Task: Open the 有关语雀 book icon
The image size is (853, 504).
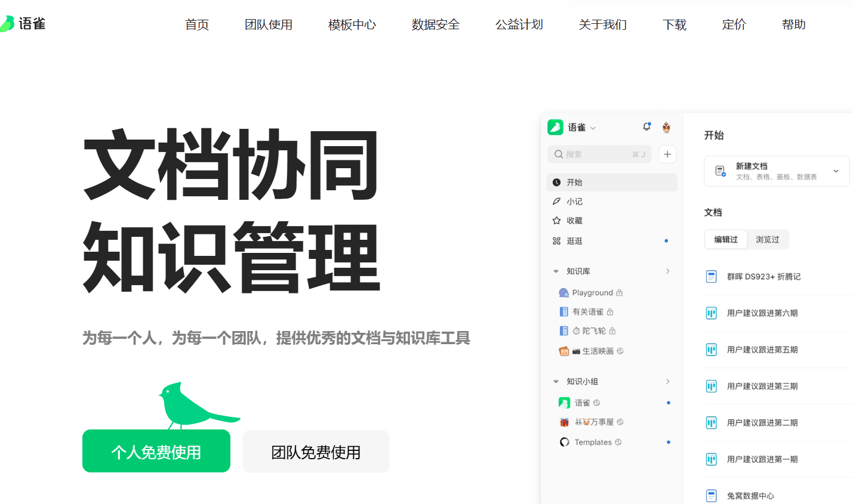Action: click(563, 312)
